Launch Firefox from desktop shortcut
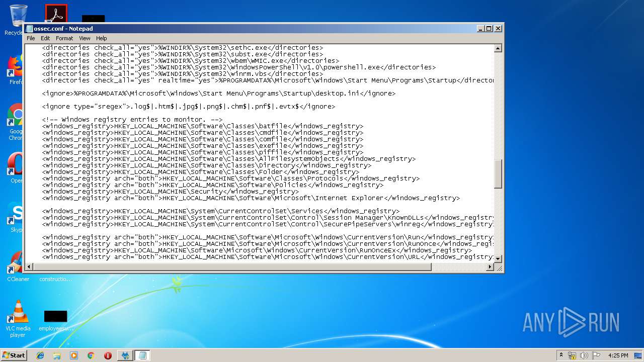This screenshot has width=644, height=362. (x=16, y=69)
